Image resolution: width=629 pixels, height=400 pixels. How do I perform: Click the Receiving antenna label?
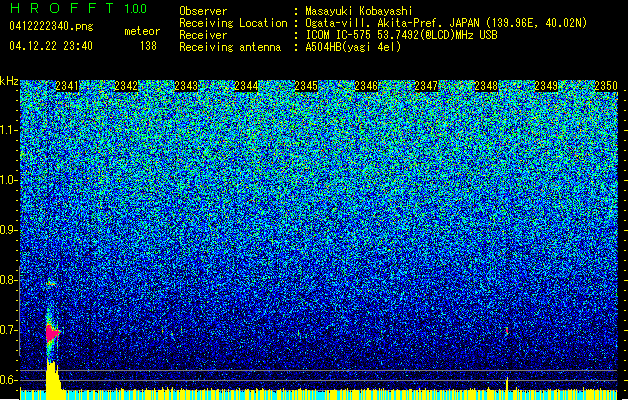[x=230, y=47]
